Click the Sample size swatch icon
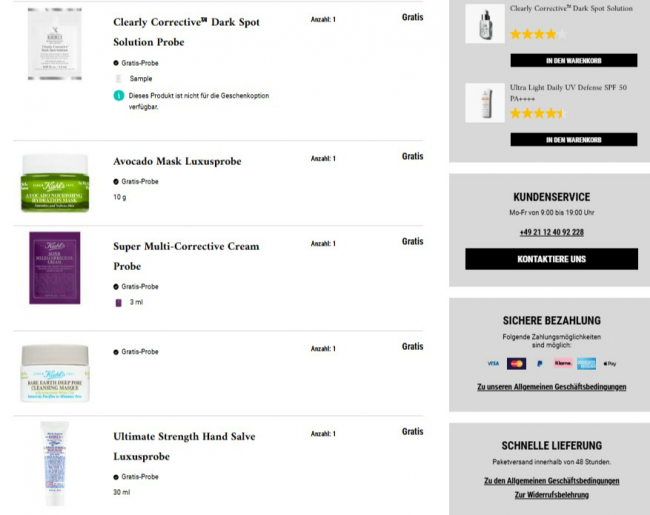Screen dimensions: 650x515 [119, 79]
